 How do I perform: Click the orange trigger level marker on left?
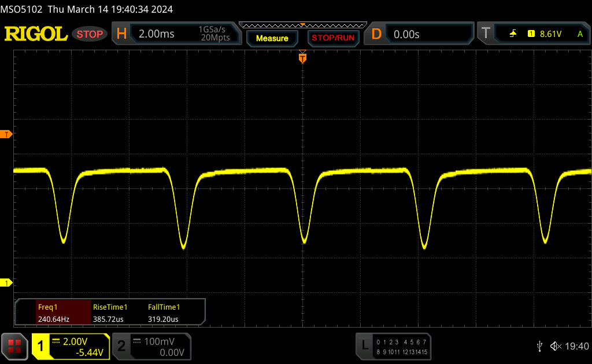click(x=6, y=134)
